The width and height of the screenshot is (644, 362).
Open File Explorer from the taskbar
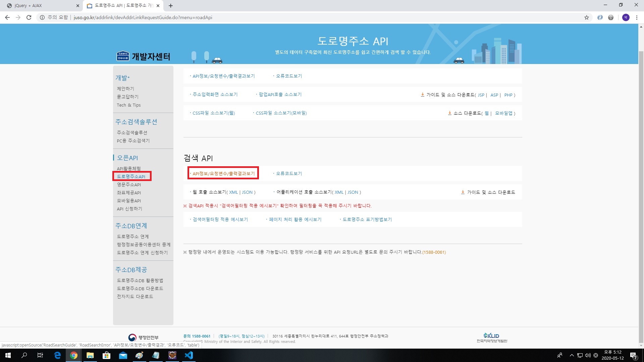pyautogui.click(x=90, y=355)
